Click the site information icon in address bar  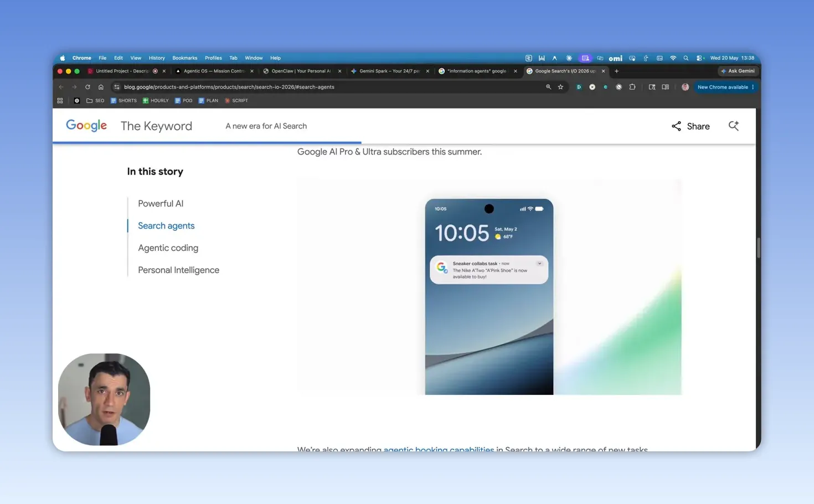[116, 87]
